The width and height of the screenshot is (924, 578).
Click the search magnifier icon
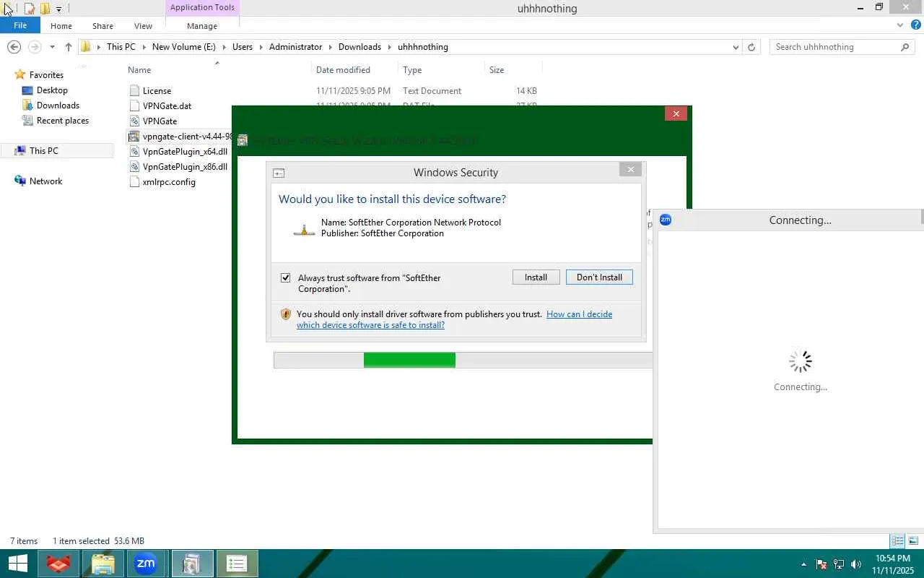click(905, 47)
